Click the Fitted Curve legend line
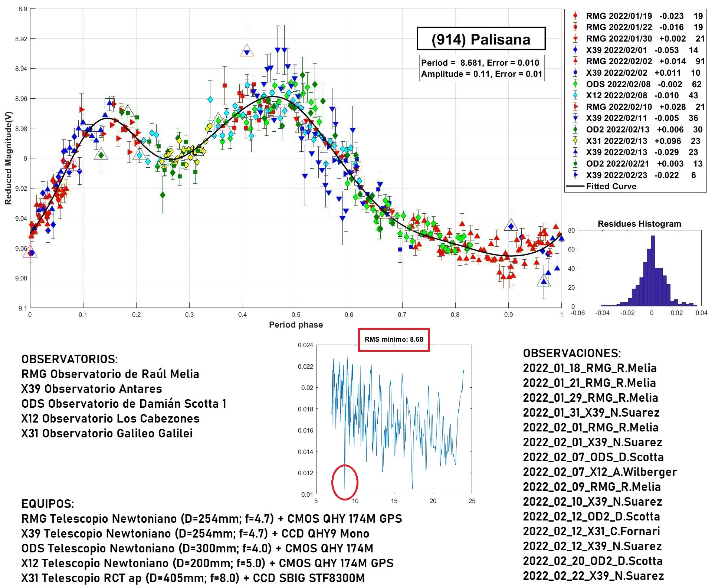The height and width of the screenshot is (588, 715). 575,186
